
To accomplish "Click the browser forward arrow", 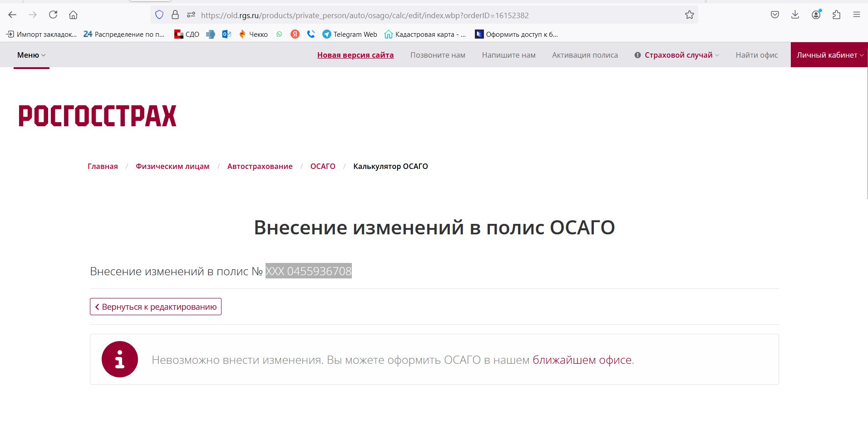I will (x=33, y=15).
